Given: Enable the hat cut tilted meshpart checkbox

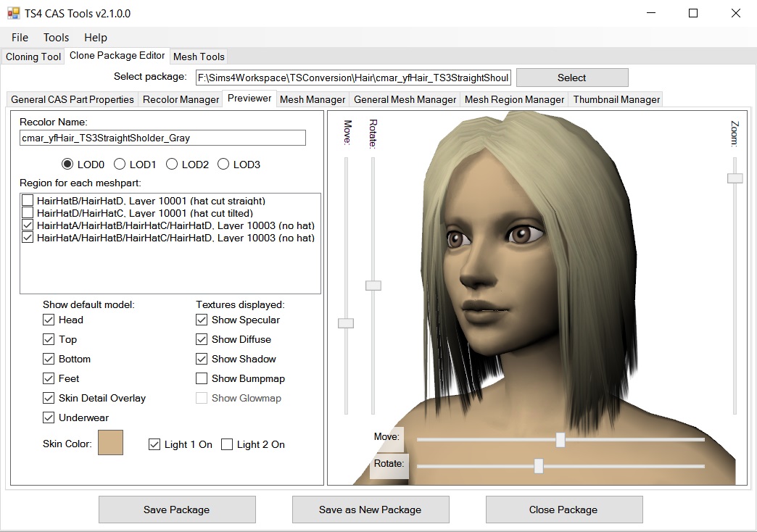Looking at the screenshot, I should pos(28,213).
